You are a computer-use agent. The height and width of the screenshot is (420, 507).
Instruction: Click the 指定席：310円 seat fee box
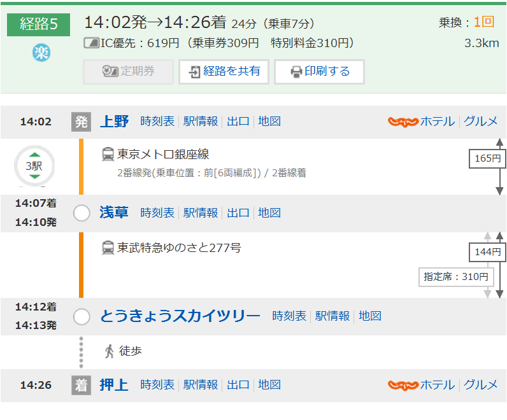[x=456, y=277]
